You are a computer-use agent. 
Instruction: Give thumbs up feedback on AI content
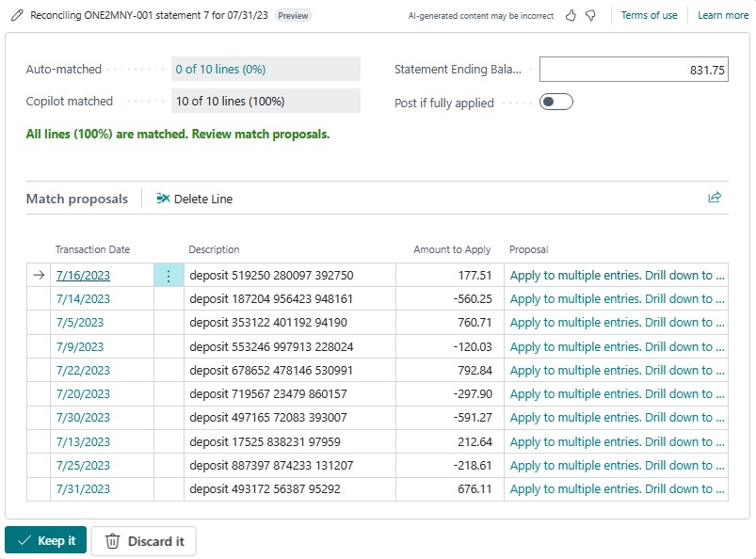click(x=572, y=15)
